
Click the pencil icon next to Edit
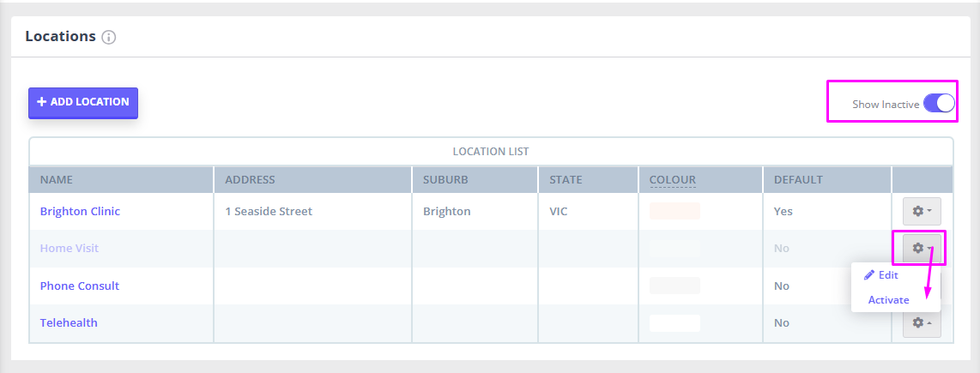pos(868,275)
